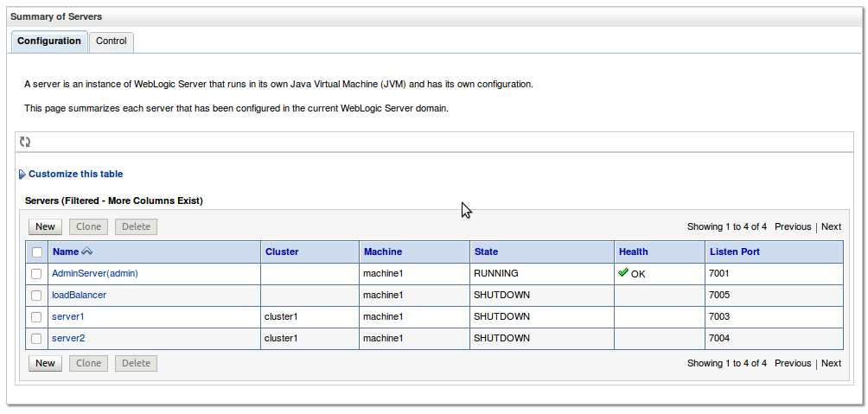Switch to the Control tab
868x414 pixels.
[112, 41]
